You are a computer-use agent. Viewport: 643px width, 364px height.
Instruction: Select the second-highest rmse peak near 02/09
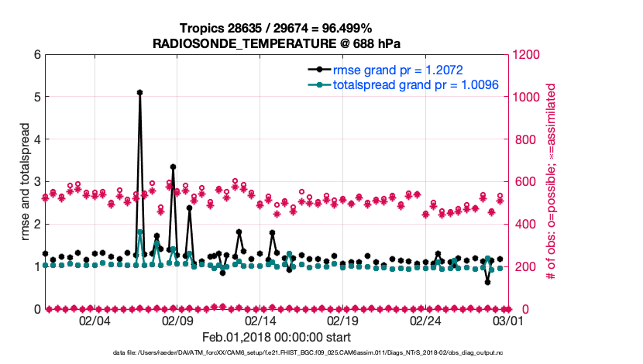173,167
